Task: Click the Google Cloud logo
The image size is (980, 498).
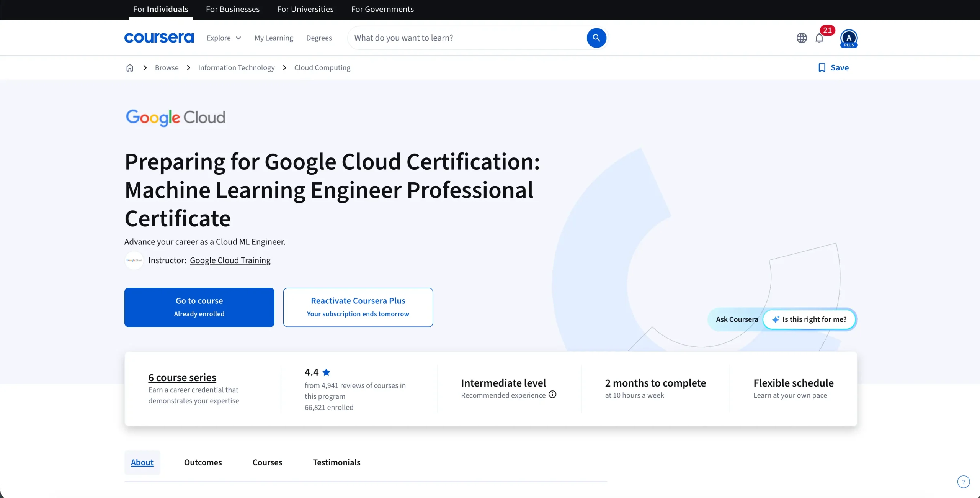Action: (x=175, y=117)
